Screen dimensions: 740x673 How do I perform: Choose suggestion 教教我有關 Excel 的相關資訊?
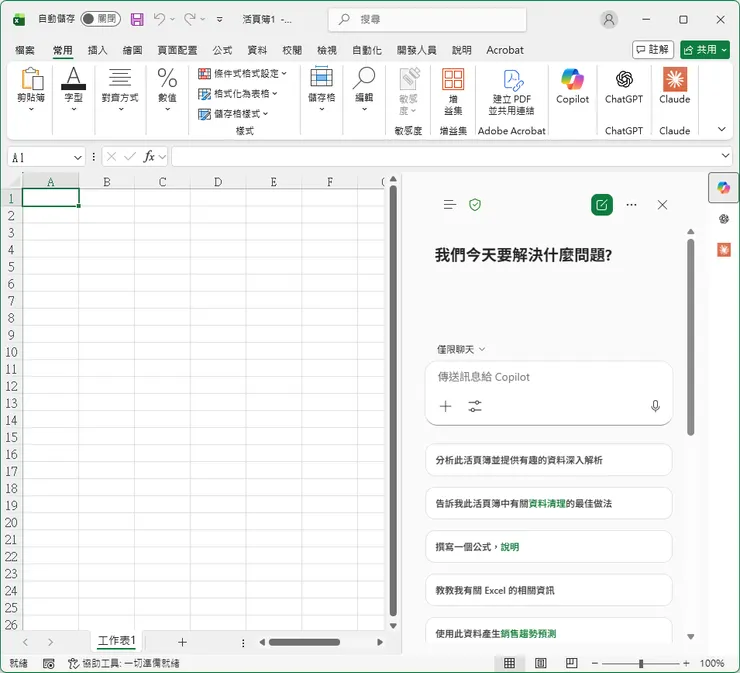click(x=548, y=590)
